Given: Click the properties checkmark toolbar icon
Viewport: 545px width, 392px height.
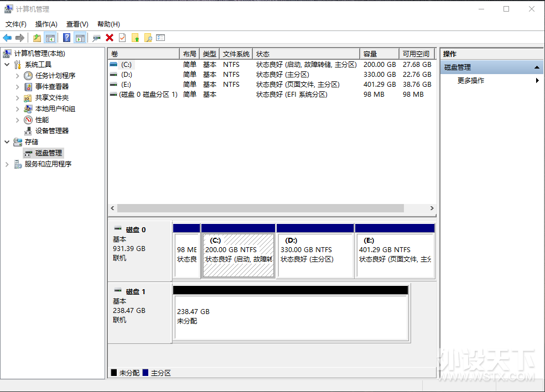Looking at the screenshot, I should 122,38.
